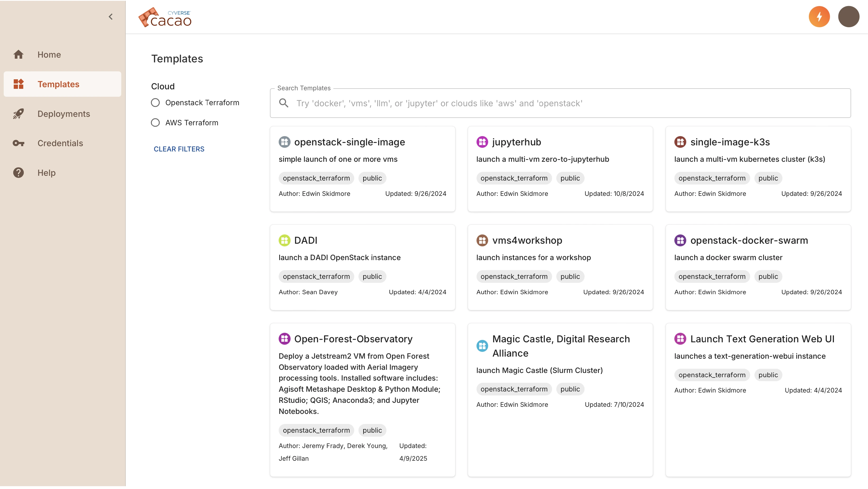Open the single-image-k3s template title
This screenshot has width=868, height=489.
tap(730, 142)
